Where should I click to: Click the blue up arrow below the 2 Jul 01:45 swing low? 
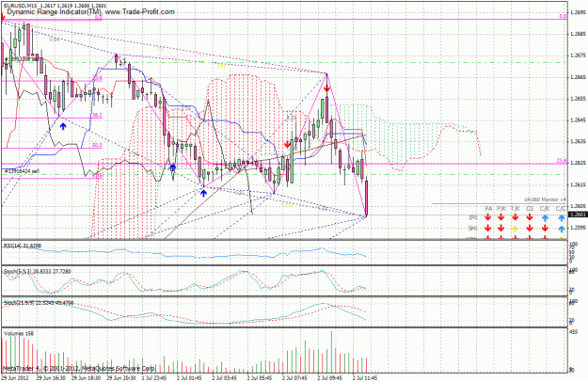203,193
